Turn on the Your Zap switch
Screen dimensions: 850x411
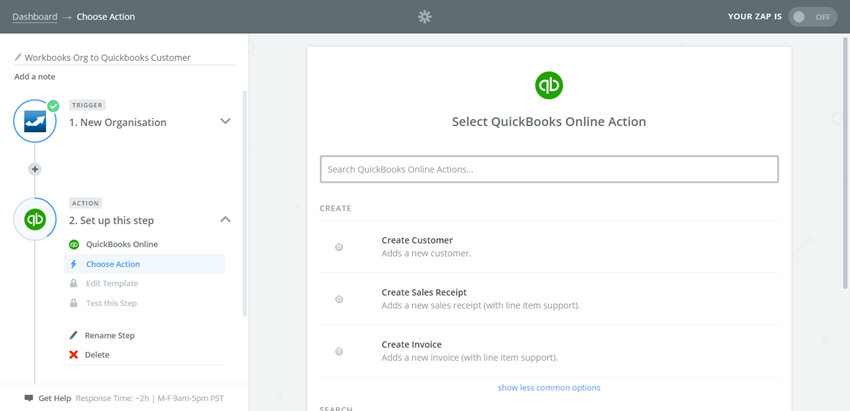[x=813, y=17]
